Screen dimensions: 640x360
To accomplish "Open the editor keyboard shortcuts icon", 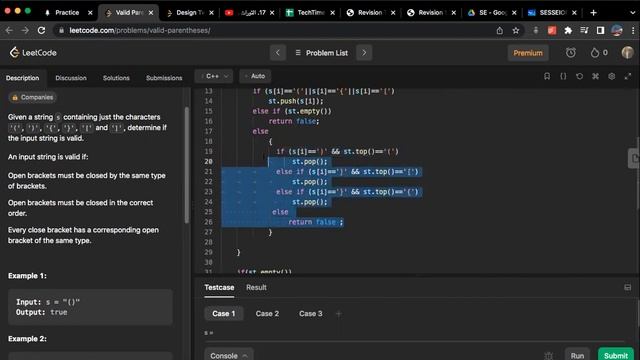I will point(596,76).
